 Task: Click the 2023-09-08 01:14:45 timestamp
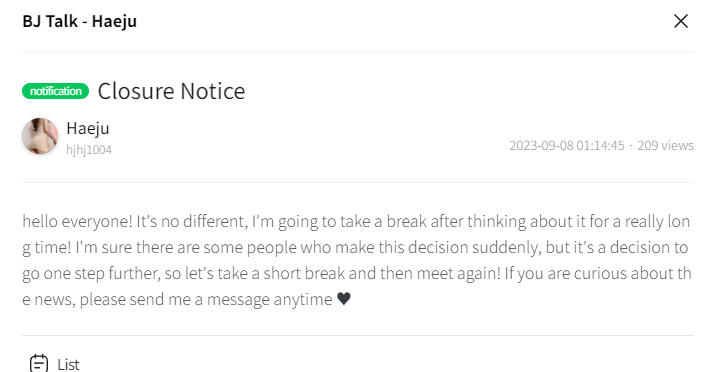(567, 145)
